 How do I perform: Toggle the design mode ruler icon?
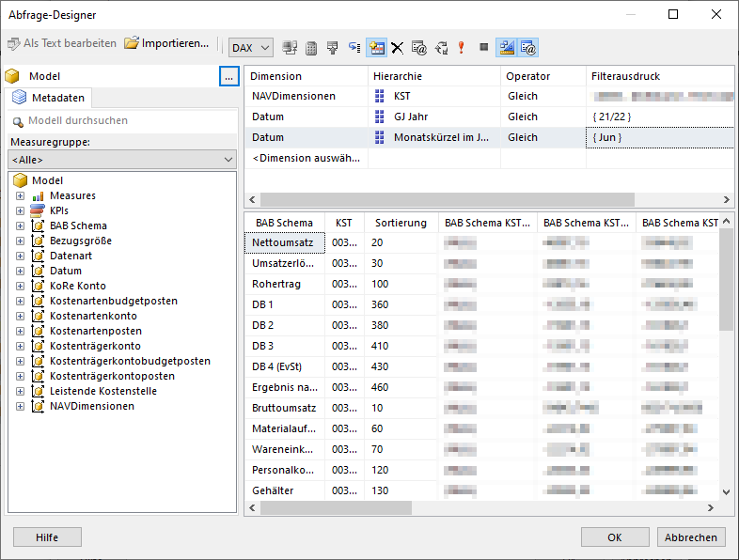click(507, 48)
